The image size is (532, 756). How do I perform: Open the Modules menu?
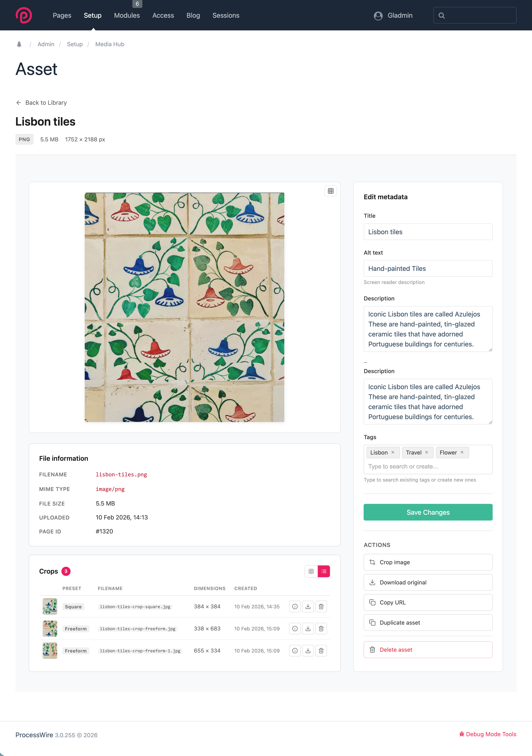click(127, 15)
